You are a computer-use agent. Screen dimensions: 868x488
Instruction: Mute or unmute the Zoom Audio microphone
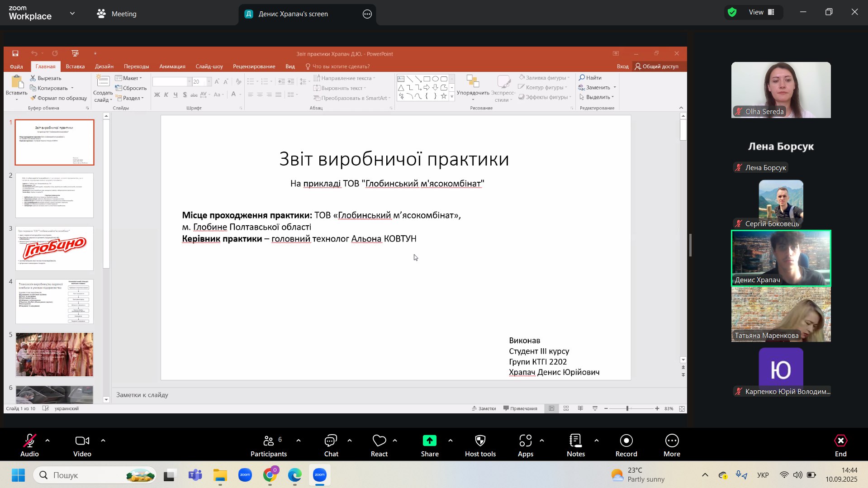point(29,445)
